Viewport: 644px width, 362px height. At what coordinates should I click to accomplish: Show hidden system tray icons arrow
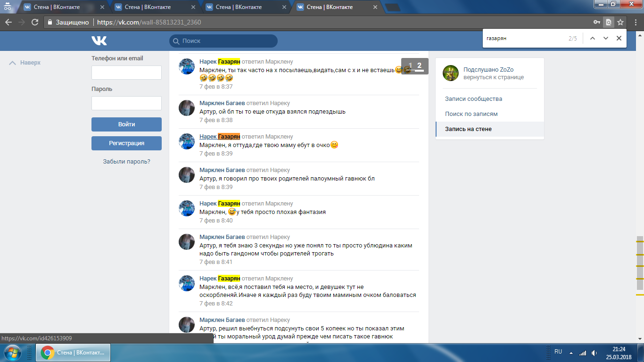(571, 353)
